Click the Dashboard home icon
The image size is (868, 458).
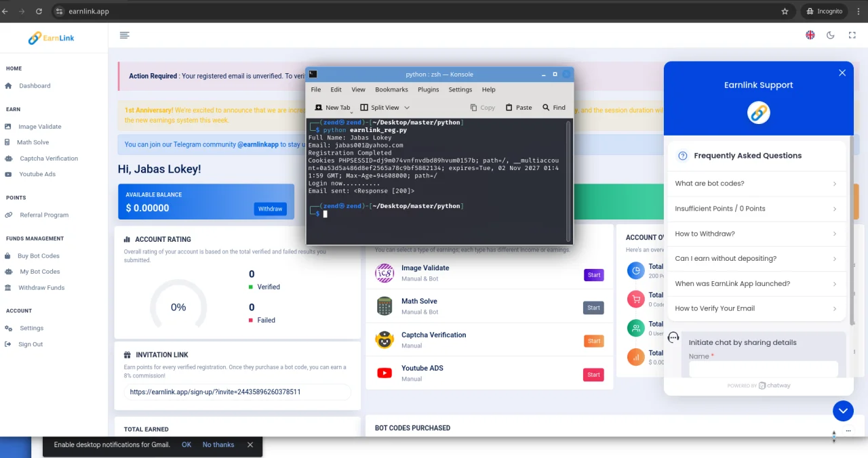pyautogui.click(x=8, y=86)
